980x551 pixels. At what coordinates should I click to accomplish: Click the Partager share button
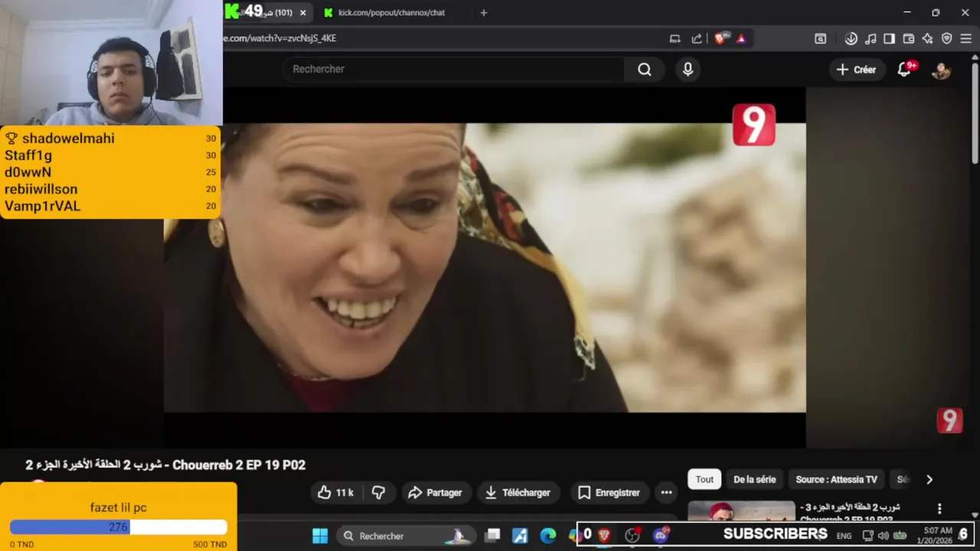[x=435, y=493]
